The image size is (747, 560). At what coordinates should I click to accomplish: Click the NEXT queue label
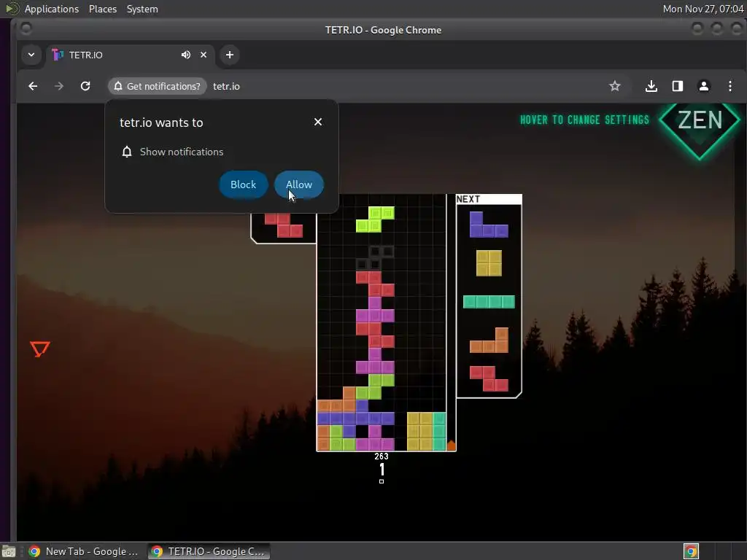(468, 199)
